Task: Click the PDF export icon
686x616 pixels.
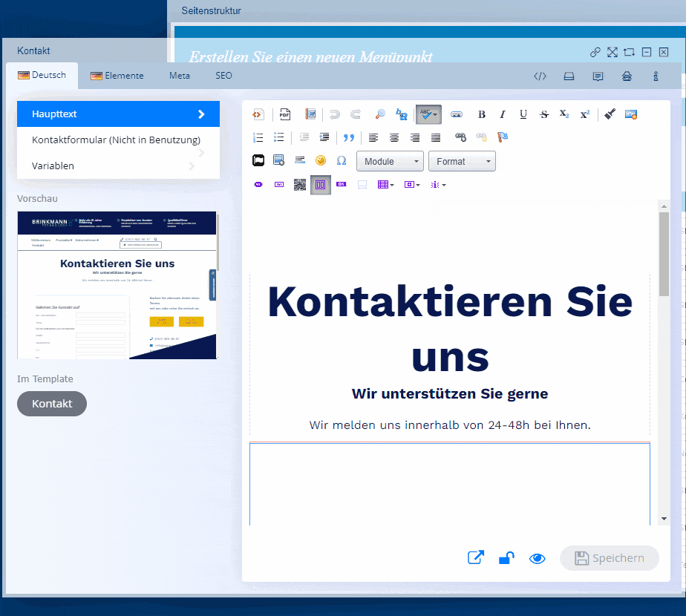Action: (284, 114)
